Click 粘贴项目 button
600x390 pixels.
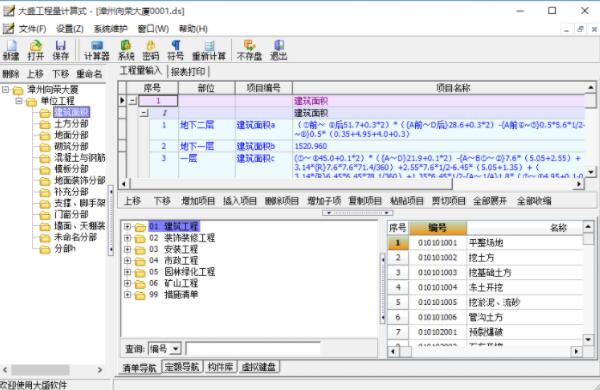coord(407,201)
